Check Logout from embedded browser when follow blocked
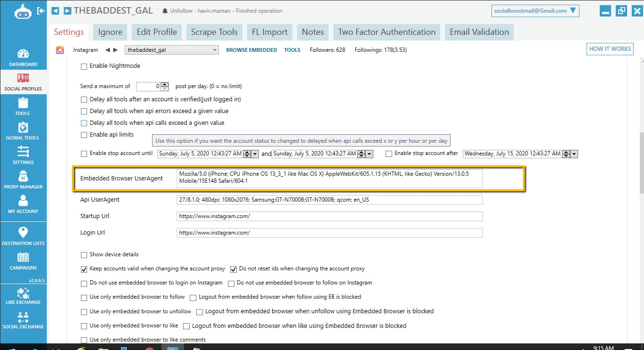Image resolution: width=644 pixels, height=350 pixels. [193, 298]
